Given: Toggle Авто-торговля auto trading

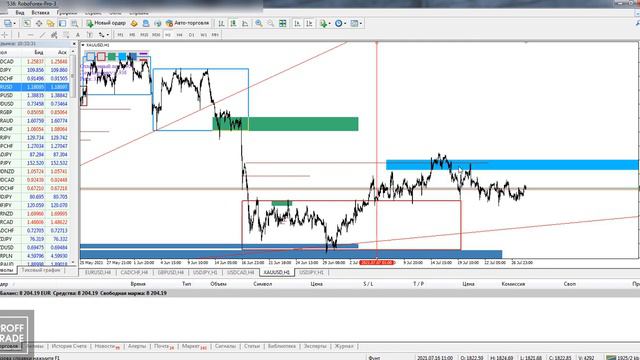Looking at the screenshot, I should tap(187, 23).
